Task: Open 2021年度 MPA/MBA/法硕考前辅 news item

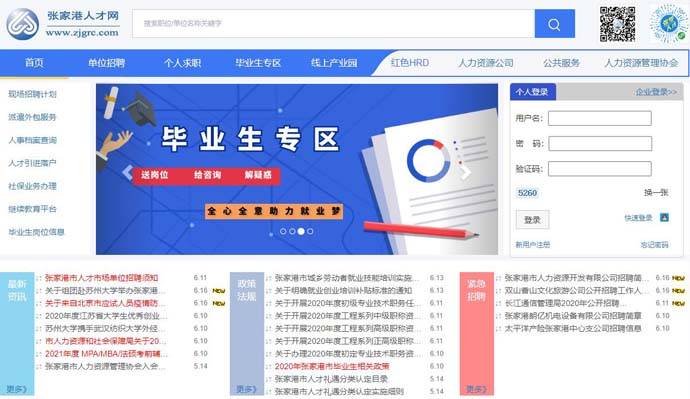Action: click(x=106, y=354)
